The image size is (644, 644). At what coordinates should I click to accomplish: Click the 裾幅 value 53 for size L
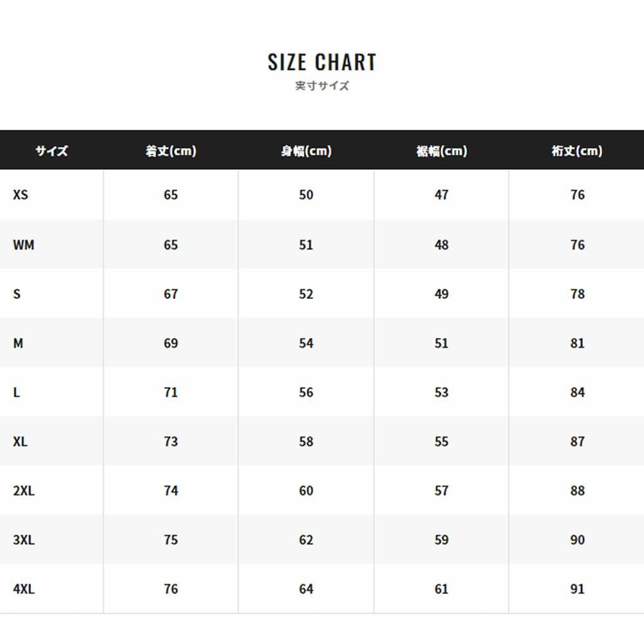(441, 392)
